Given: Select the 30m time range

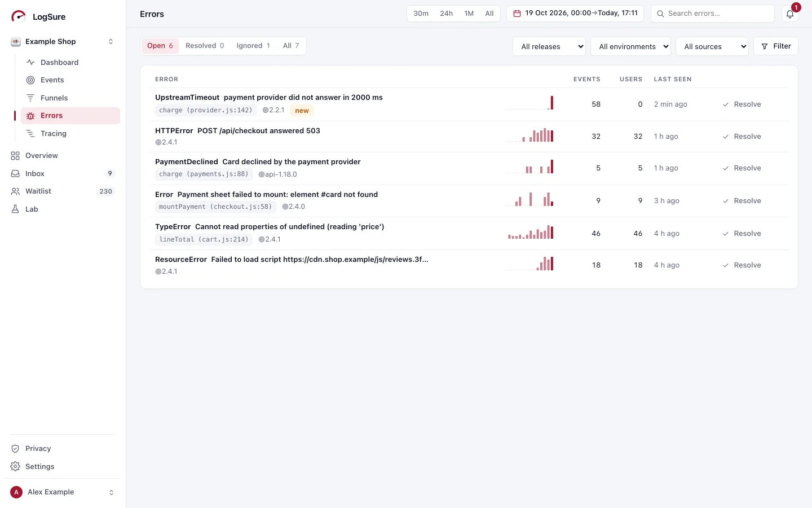Looking at the screenshot, I should (x=421, y=14).
